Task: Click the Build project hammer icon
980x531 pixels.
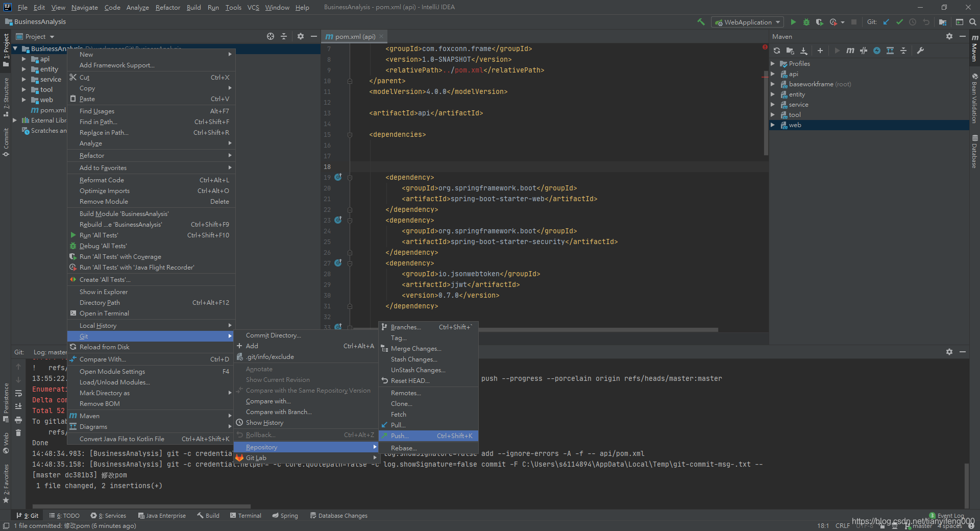Action: [701, 22]
